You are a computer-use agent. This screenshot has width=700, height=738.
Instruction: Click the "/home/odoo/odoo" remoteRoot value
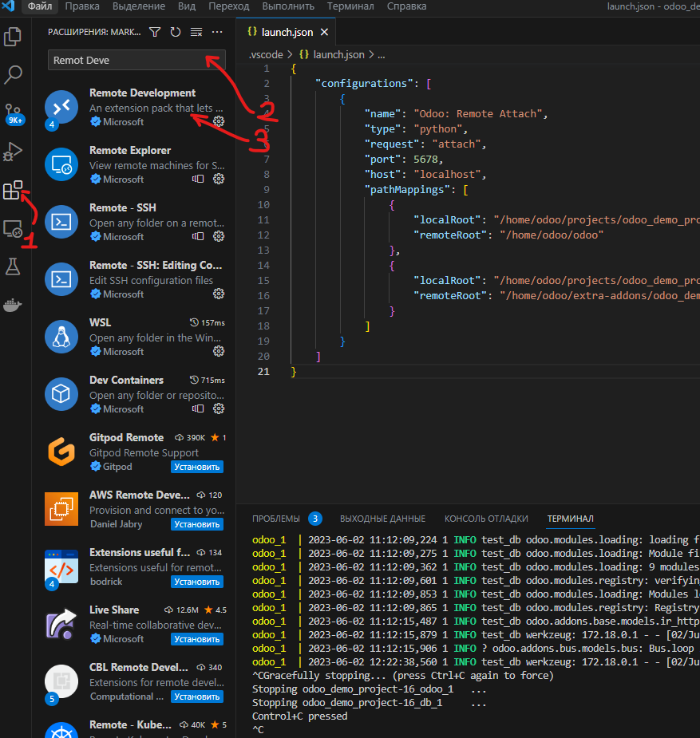pyautogui.click(x=552, y=235)
